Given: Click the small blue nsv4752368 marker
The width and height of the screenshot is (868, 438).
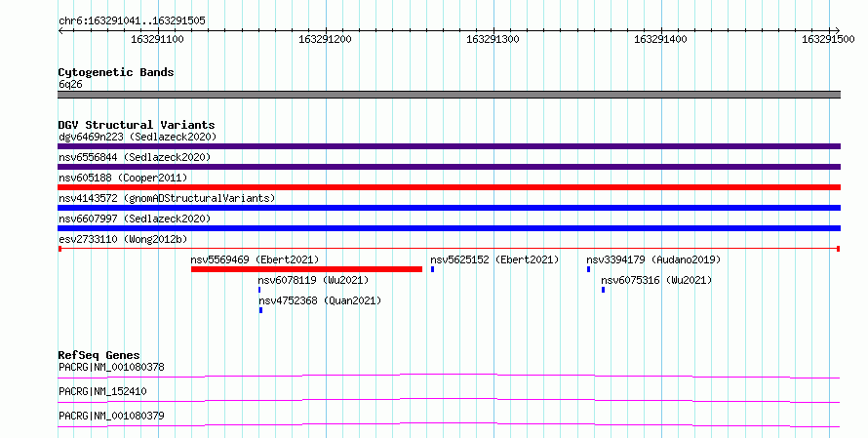Looking at the screenshot, I should pyautogui.click(x=260, y=310).
